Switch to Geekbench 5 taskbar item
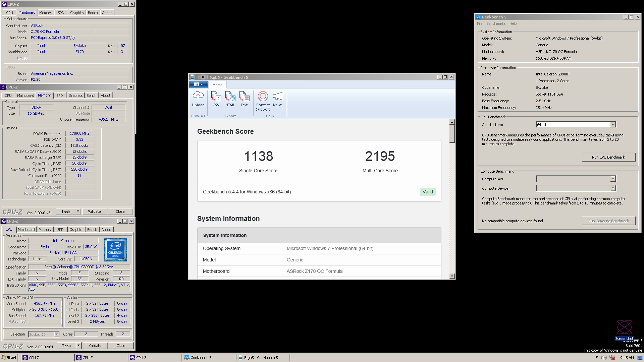644x362 pixels. (x=209, y=358)
